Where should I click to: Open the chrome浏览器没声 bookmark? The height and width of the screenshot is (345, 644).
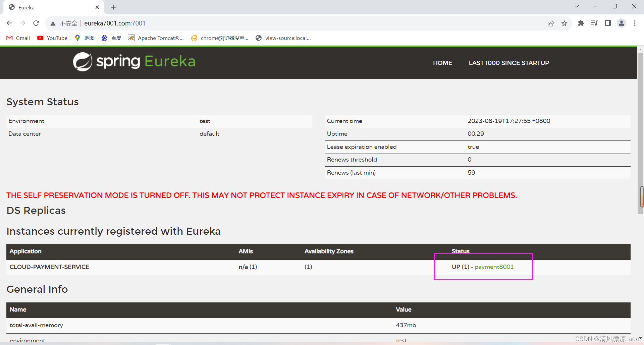coord(220,38)
